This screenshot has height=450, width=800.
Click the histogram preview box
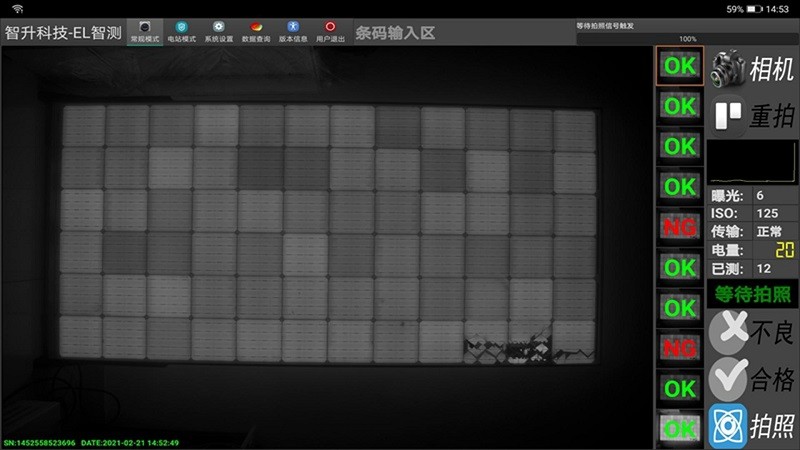click(x=752, y=163)
